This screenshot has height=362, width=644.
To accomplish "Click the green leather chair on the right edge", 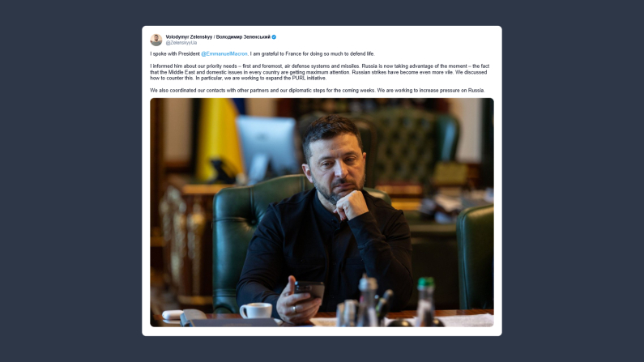I will (x=476, y=257).
